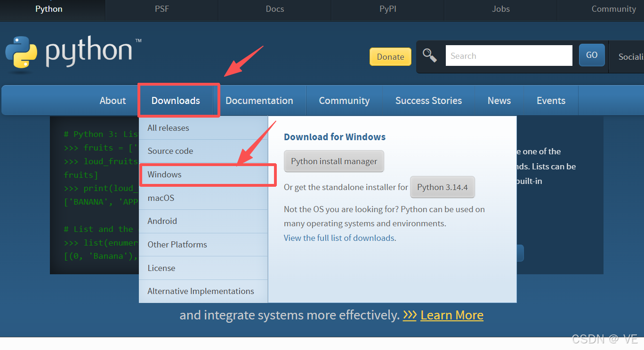Click the Python install manager button
The height and width of the screenshot is (350, 644).
point(334,161)
